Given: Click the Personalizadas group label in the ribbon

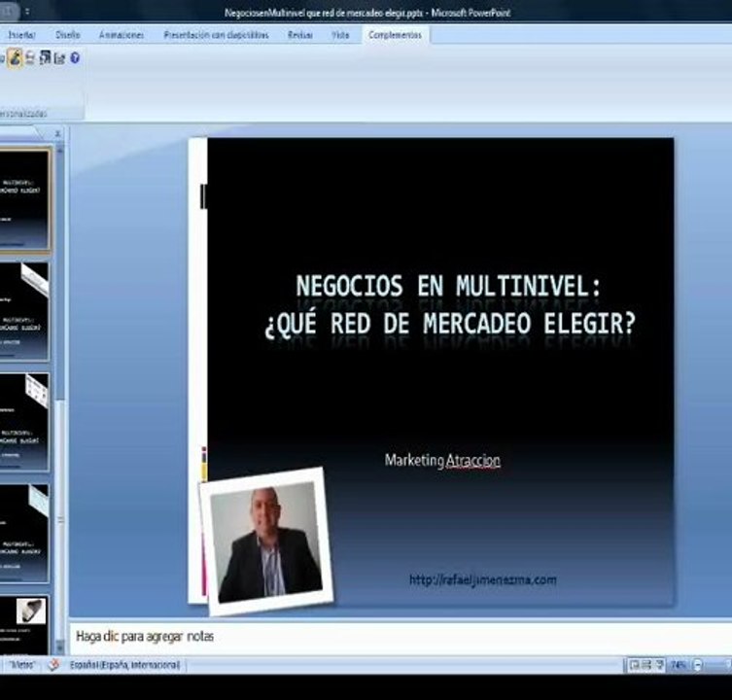Looking at the screenshot, I should point(23,114).
